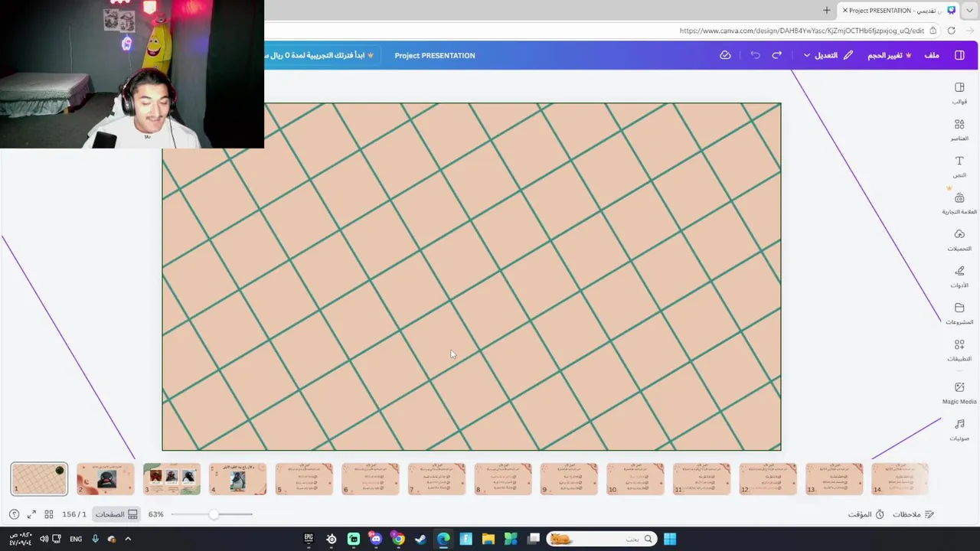The height and width of the screenshot is (551, 980).
Task: Open the Templates (قوالب) sidebar panel
Action: pos(959,93)
